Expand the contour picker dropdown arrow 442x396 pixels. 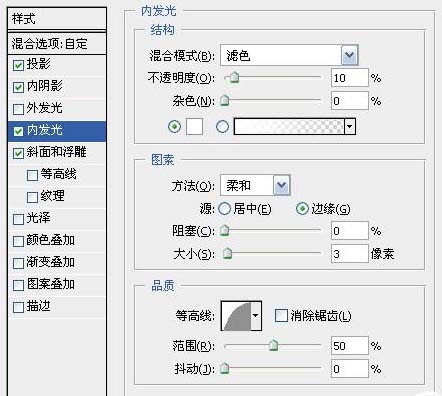[x=256, y=315]
